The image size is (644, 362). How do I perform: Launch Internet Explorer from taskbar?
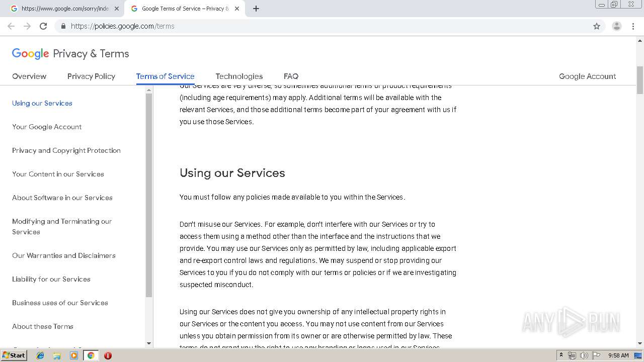point(40,355)
